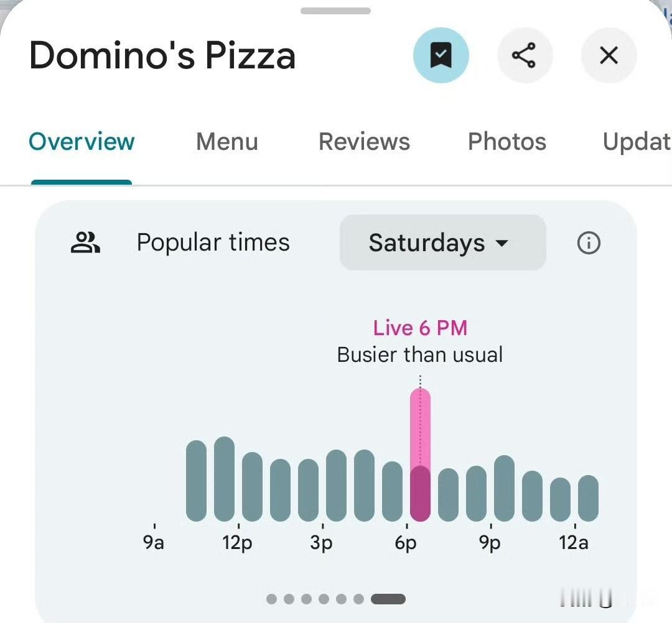Tap the tallest bar before 12p
Viewport: 672px width, 623px height.
(224, 479)
